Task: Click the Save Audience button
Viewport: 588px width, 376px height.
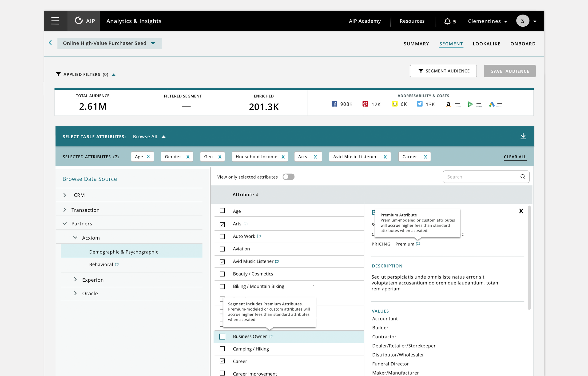Action: [510, 71]
